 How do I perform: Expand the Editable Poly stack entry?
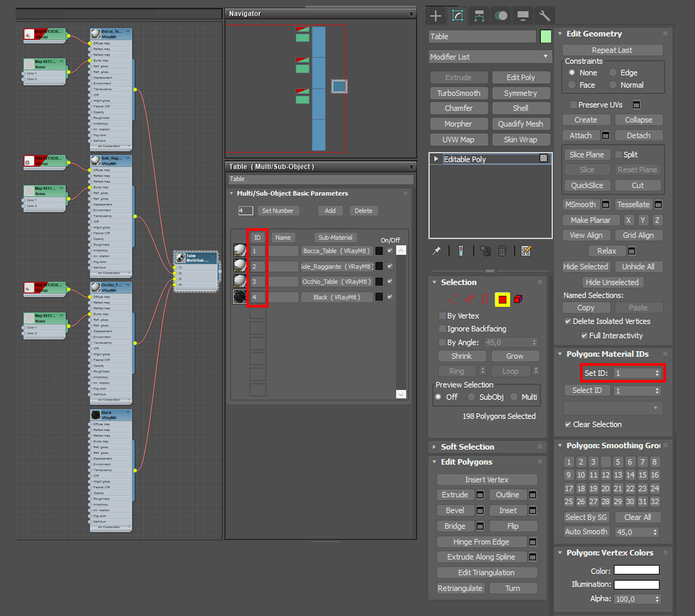(x=436, y=159)
